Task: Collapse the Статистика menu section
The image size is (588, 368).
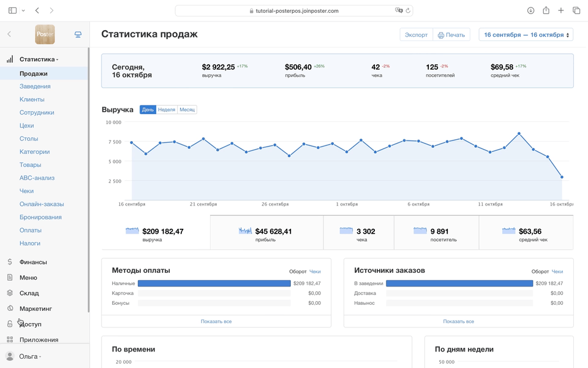Action: pyautogui.click(x=39, y=59)
